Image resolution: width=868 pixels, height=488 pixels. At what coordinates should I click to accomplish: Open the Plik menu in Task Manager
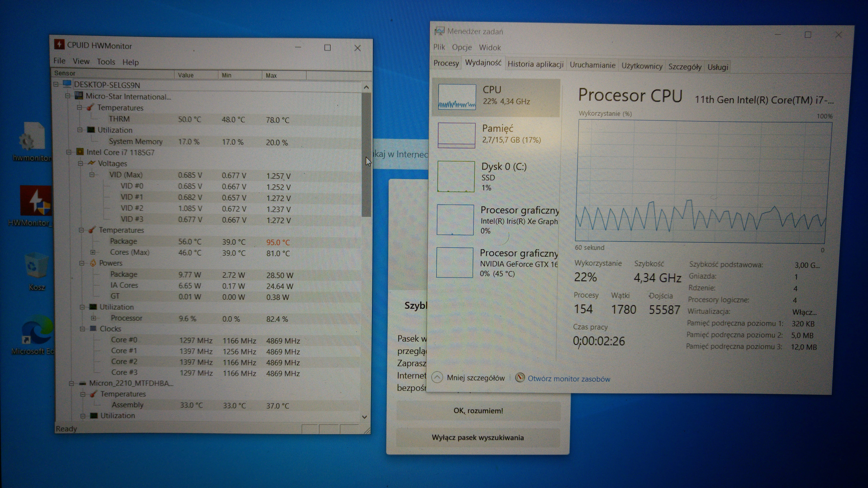(x=439, y=47)
